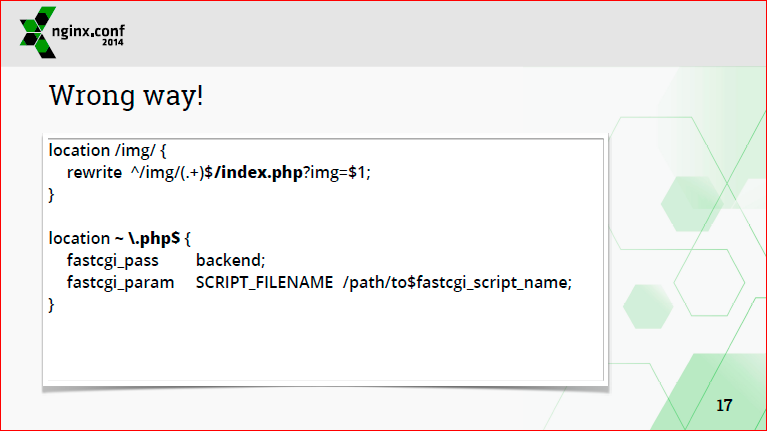The image size is (767, 431).
Task: Click the slide number 17
Action: click(724, 406)
